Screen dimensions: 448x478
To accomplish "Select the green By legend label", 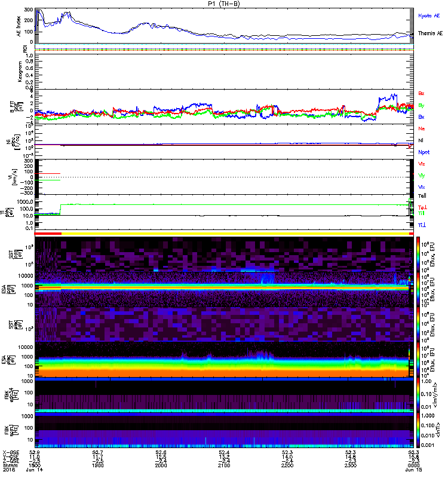I will tap(421, 105).
